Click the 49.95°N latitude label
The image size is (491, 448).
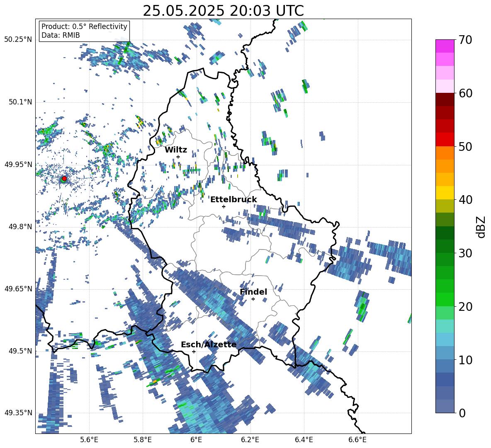(18, 165)
